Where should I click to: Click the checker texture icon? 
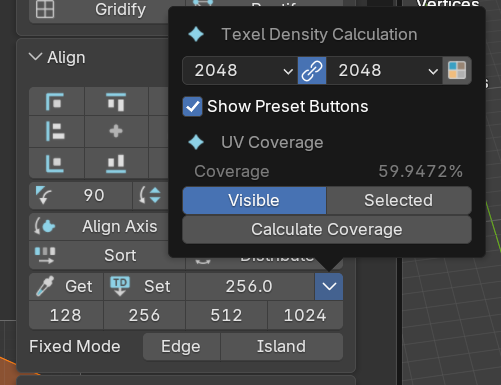(457, 70)
